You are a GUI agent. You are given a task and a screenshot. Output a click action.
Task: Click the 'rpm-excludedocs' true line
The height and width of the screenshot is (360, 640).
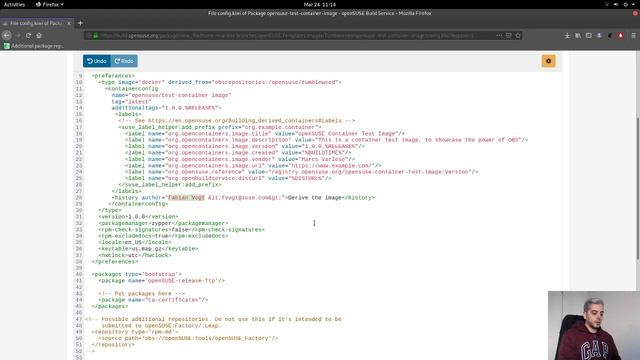163,236
